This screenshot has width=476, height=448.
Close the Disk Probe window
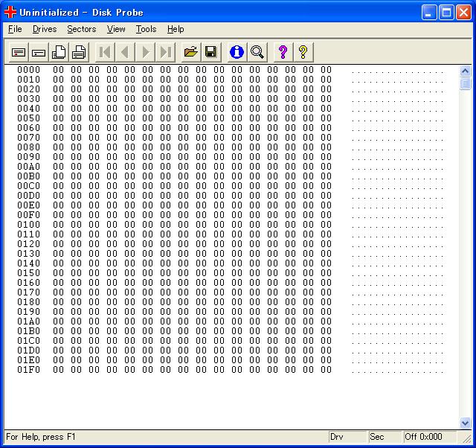click(463, 13)
